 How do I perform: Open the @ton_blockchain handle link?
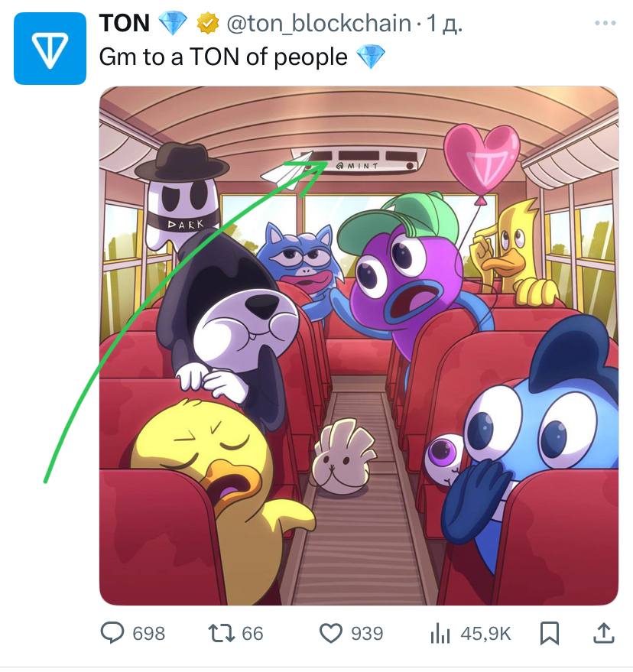click(x=318, y=24)
